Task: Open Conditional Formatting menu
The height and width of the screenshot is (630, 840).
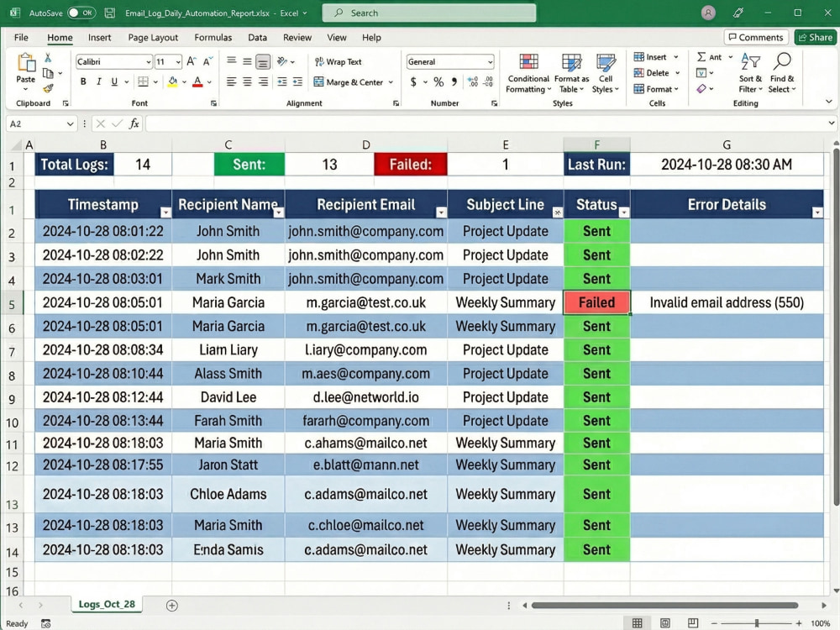Action: click(x=528, y=73)
